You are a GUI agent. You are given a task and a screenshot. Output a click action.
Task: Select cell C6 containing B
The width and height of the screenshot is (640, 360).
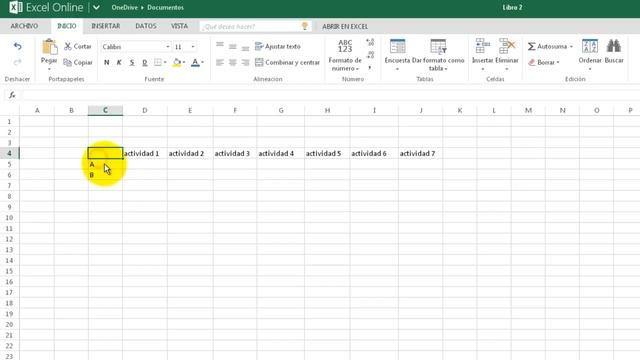[105, 175]
